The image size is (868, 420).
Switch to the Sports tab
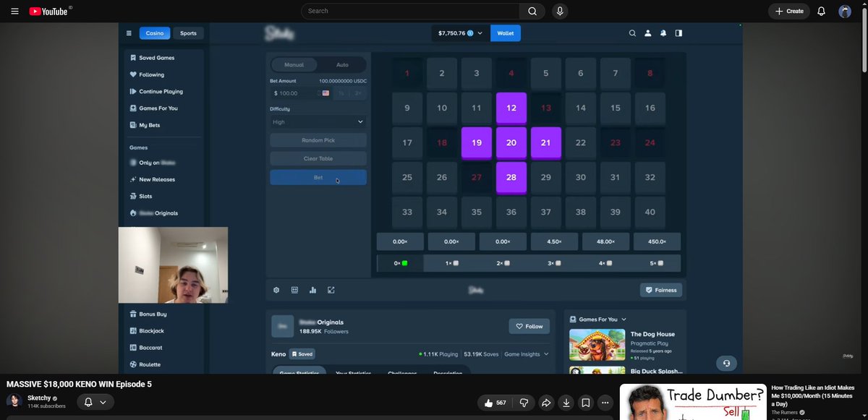(188, 33)
